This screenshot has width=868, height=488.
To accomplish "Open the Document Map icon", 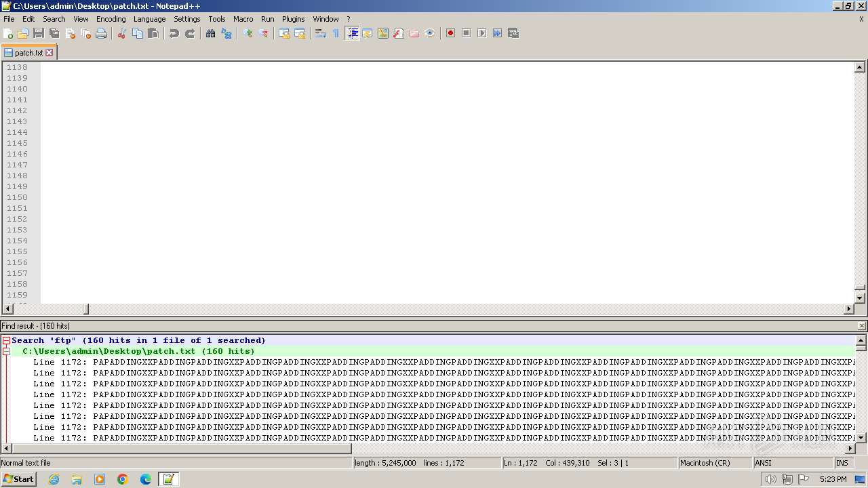I will coord(383,33).
